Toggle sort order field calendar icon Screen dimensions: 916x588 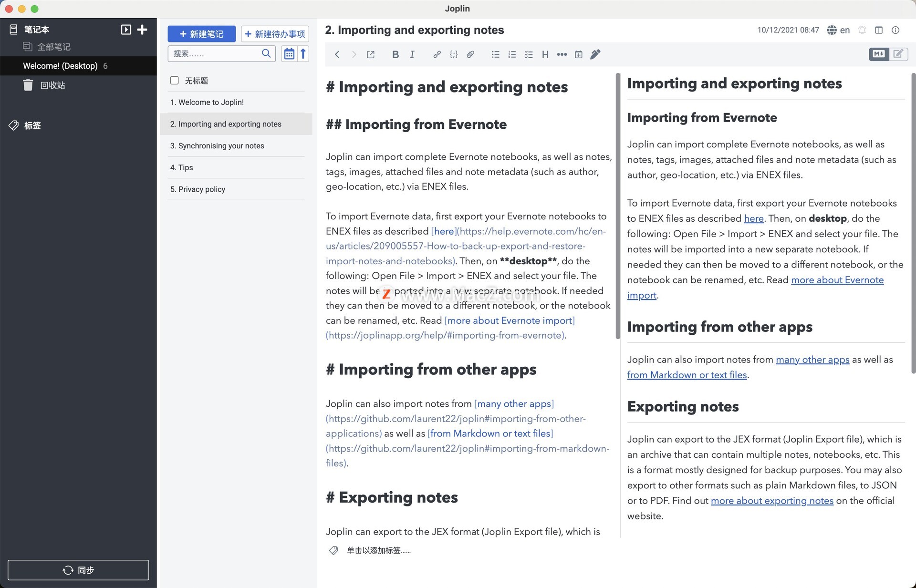pos(289,53)
